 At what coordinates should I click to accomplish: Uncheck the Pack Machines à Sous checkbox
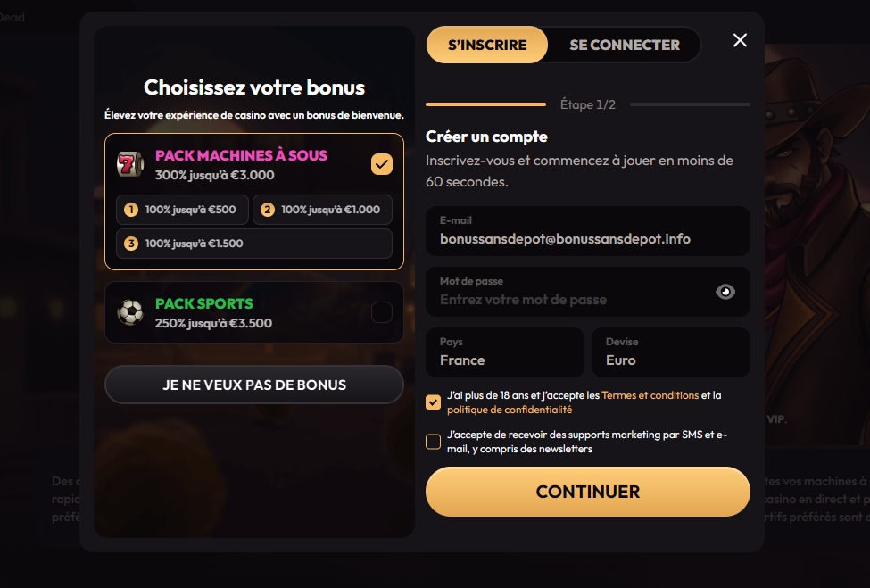point(381,164)
